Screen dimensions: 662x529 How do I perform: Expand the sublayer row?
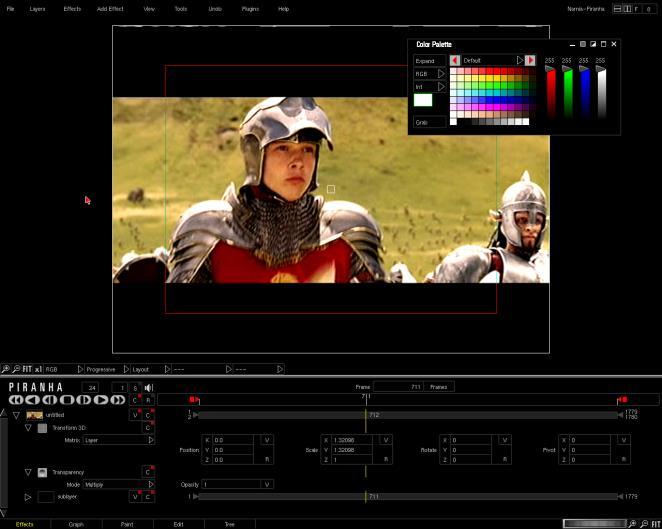[x=28, y=497]
